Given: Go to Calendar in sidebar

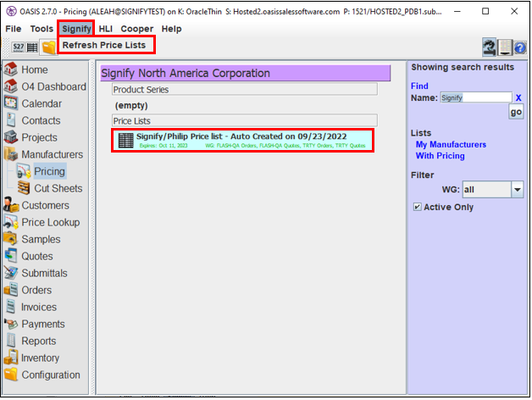Looking at the screenshot, I should pyautogui.click(x=41, y=103).
